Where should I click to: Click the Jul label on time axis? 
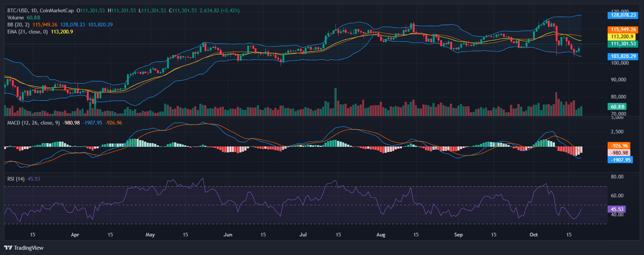303,235
